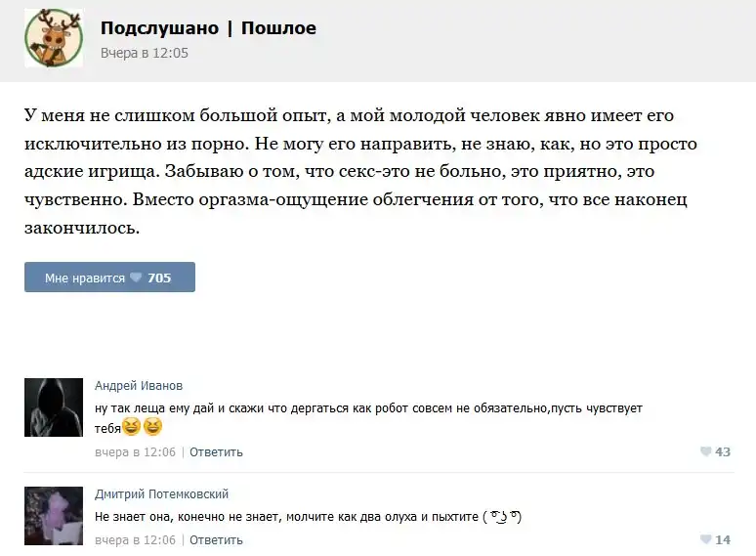This screenshot has height=556, width=756.
Task: Reply to Дмитрий Потемковский's comment with Ответить
Action: 216,539
